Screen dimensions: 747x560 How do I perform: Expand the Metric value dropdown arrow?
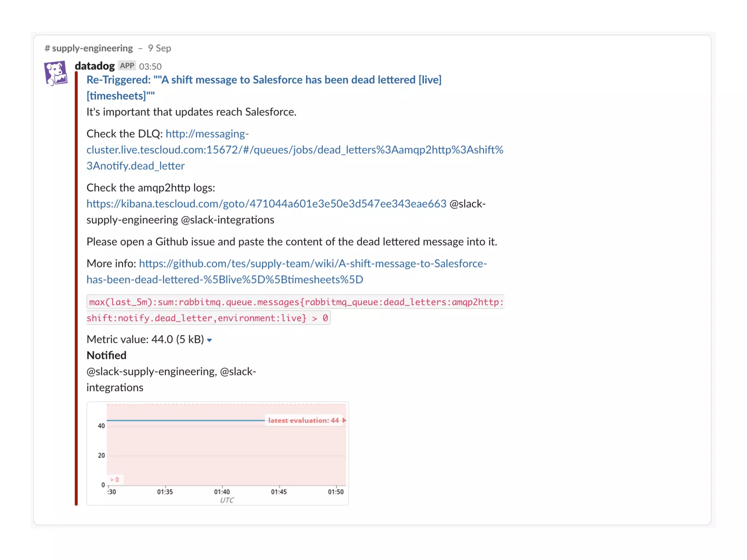pyautogui.click(x=209, y=340)
